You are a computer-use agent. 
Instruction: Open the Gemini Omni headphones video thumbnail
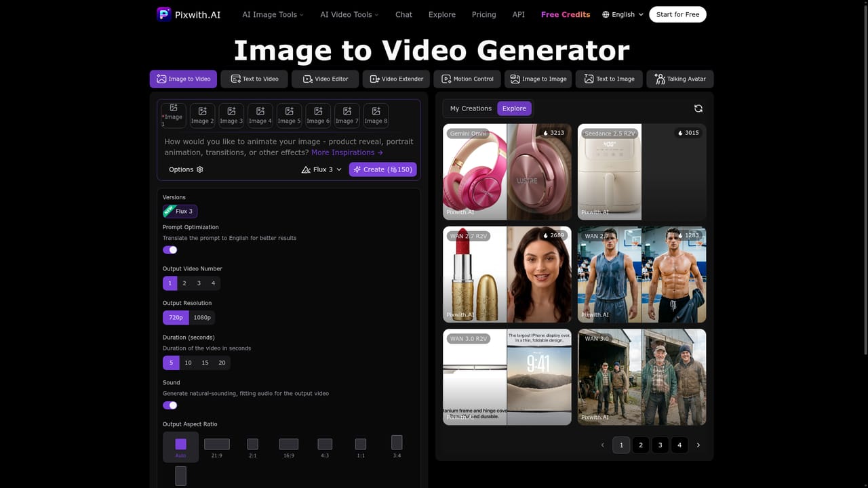507,171
